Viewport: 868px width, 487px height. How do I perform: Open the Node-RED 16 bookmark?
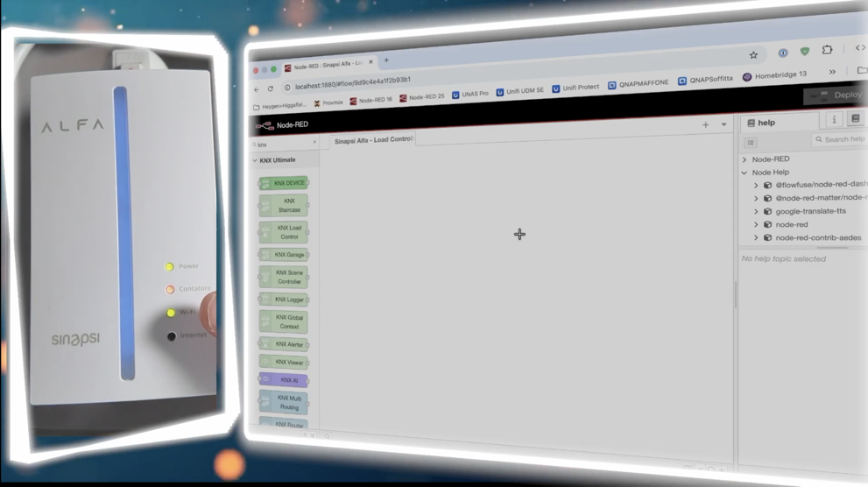(x=370, y=100)
